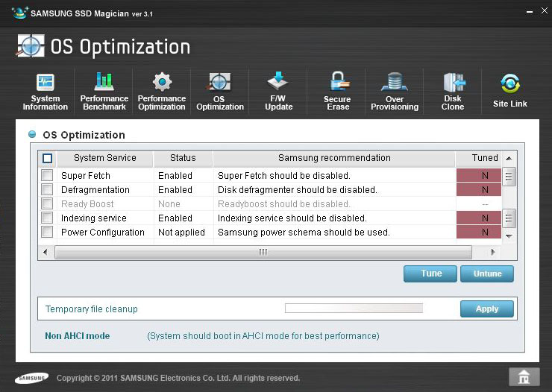The width and height of the screenshot is (552, 392).
Task: Open Disk Clone tool
Action: pyautogui.click(x=453, y=92)
